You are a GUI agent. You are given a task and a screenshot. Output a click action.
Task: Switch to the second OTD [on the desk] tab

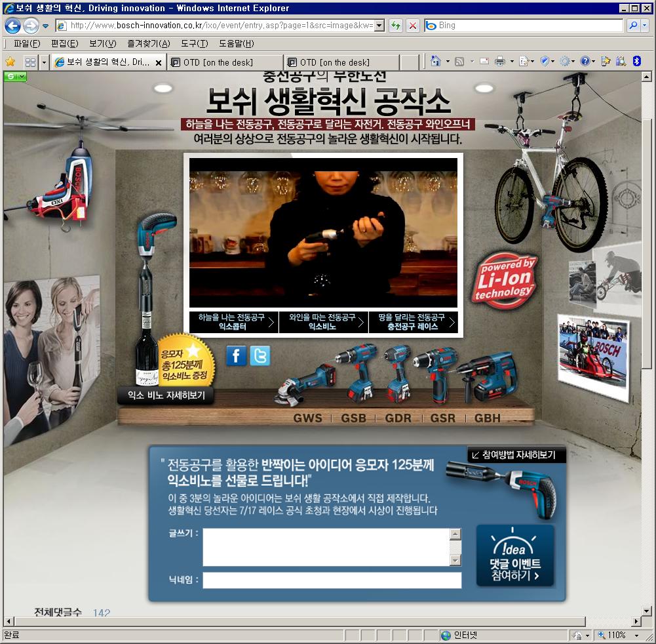[x=341, y=62]
